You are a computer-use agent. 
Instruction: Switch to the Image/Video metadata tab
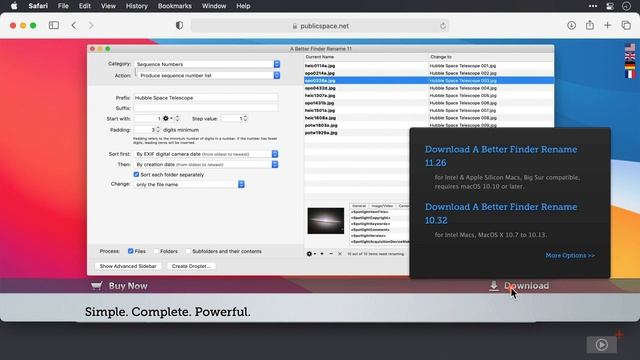(x=382, y=206)
